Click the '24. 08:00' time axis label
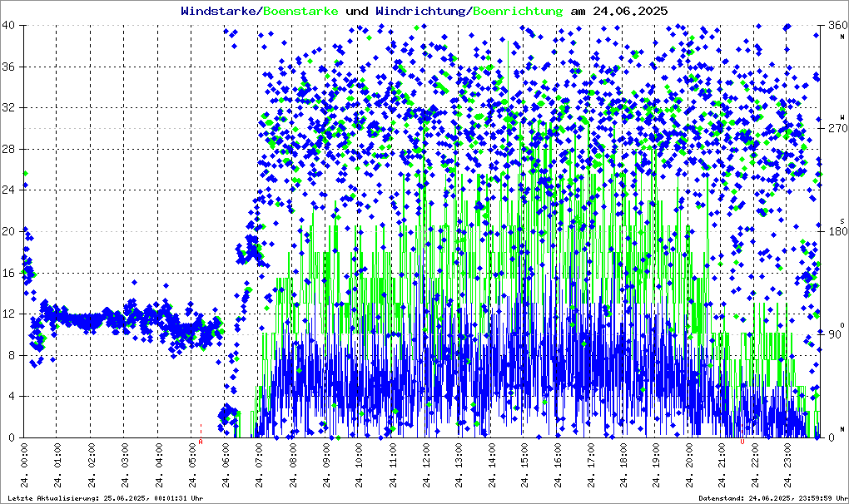This screenshot has height=504, width=849. click(292, 466)
